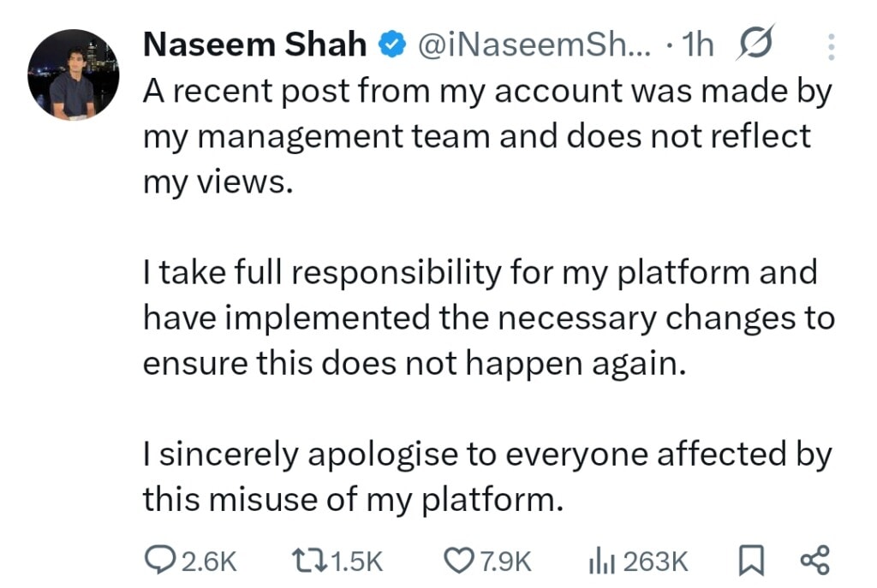
Task: Expand more options on the tweet
Action: [832, 45]
